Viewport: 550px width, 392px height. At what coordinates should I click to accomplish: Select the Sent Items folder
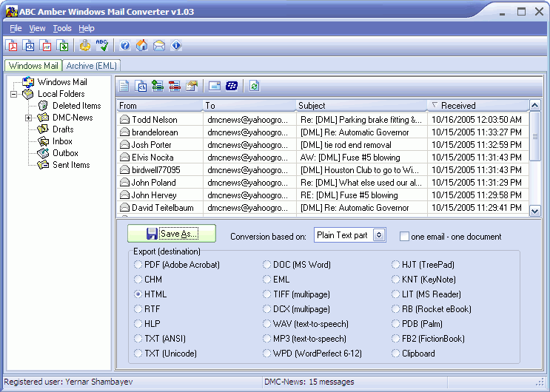tap(71, 165)
